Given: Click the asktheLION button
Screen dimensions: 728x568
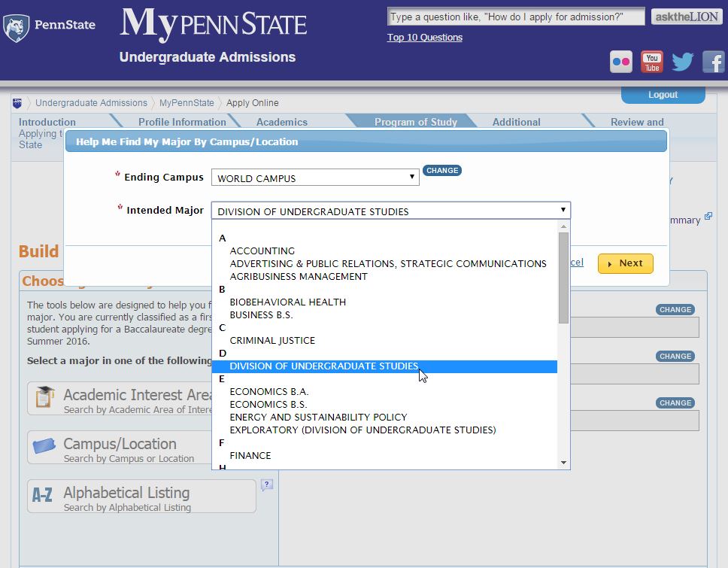Looking at the screenshot, I should click(687, 17).
